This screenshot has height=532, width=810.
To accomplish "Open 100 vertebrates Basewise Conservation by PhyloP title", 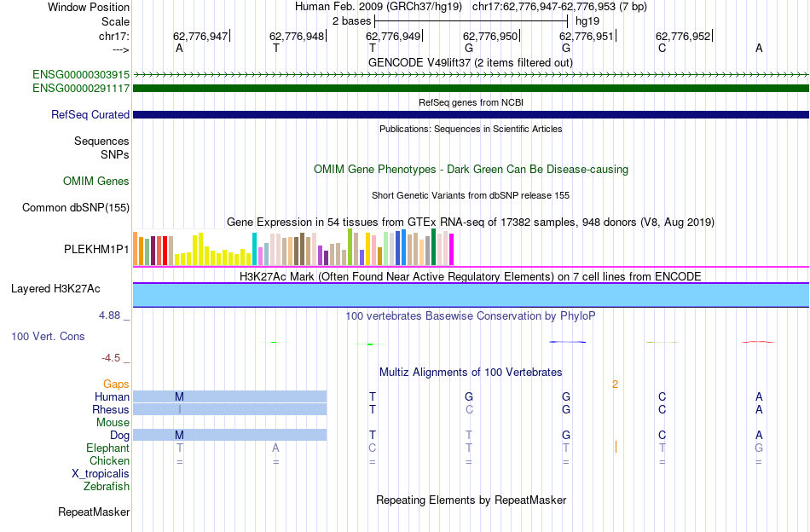I will (471, 315).
